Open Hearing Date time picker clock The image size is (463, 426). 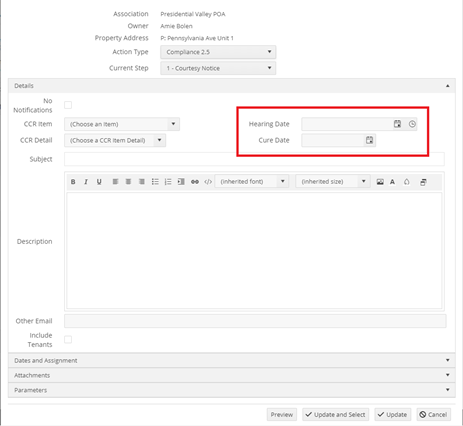(x=412, y=124)
